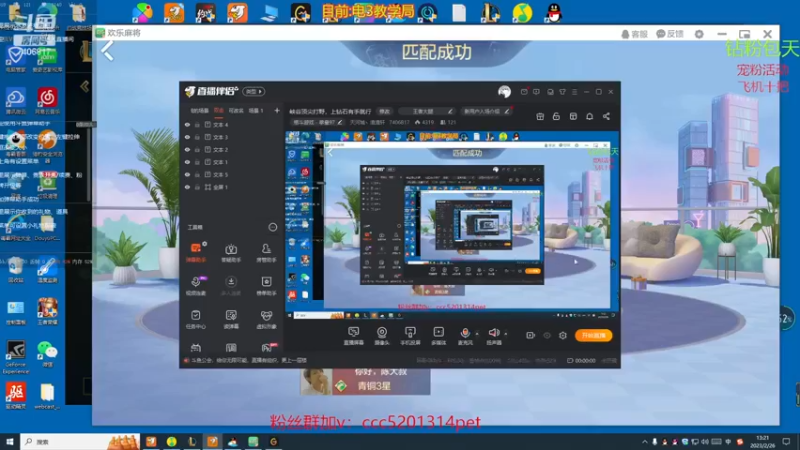The image size is (800, 450).
Task: Open the share icon in streaming header
Action: tap(606, 116)
